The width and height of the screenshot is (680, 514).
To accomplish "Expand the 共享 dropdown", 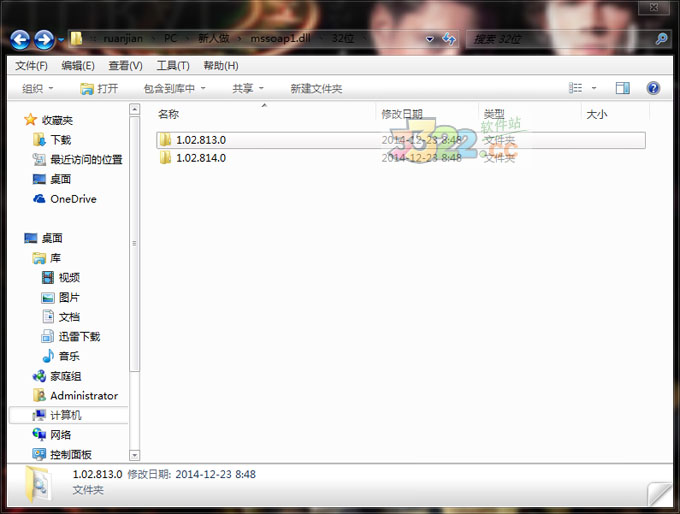I will click(248, 88).
